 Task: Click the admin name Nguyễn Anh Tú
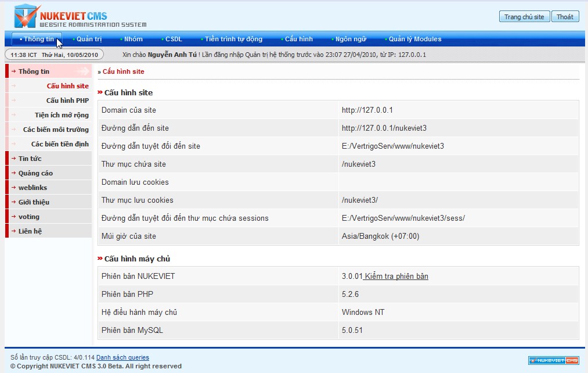tap(172, 55)
